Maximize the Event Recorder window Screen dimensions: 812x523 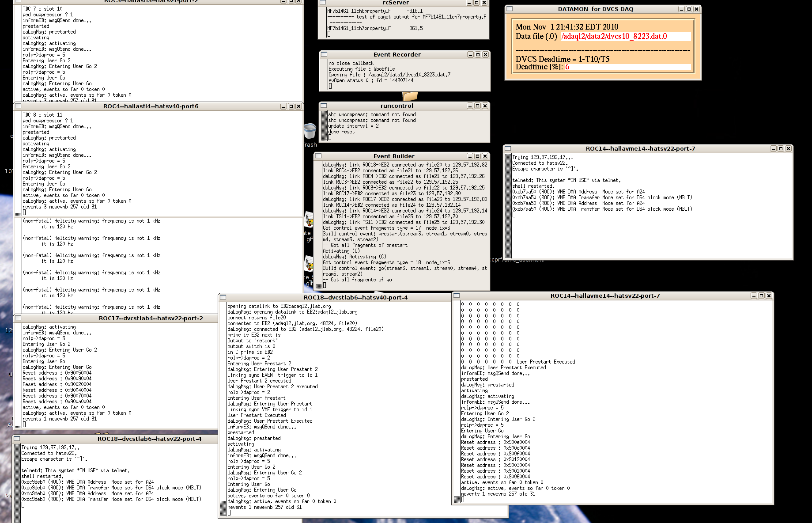click(478, 54)
